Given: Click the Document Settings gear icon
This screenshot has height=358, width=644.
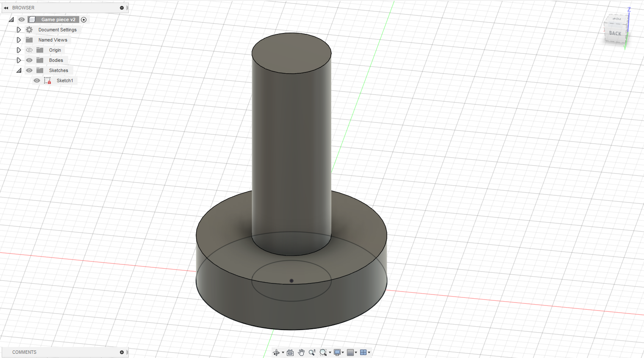Looking at the screenshot, I should (x=29, y=30).
